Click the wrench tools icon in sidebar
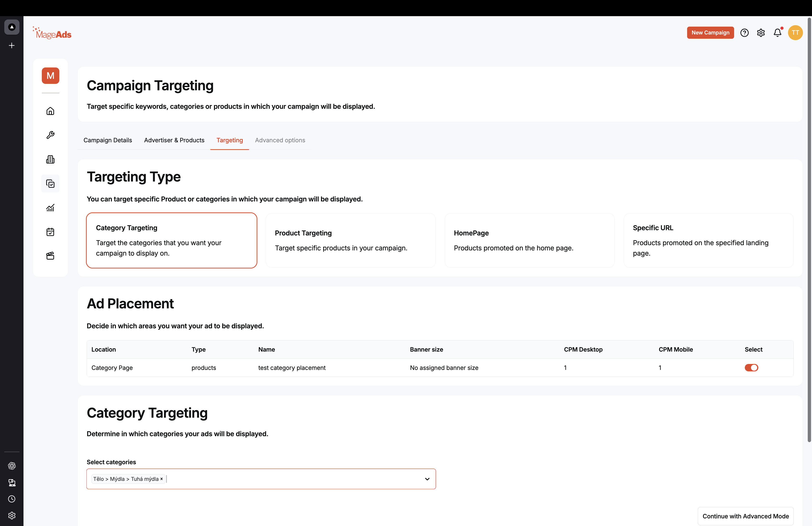The height and width of the screenshot is (526, 812). coord(50,135)
